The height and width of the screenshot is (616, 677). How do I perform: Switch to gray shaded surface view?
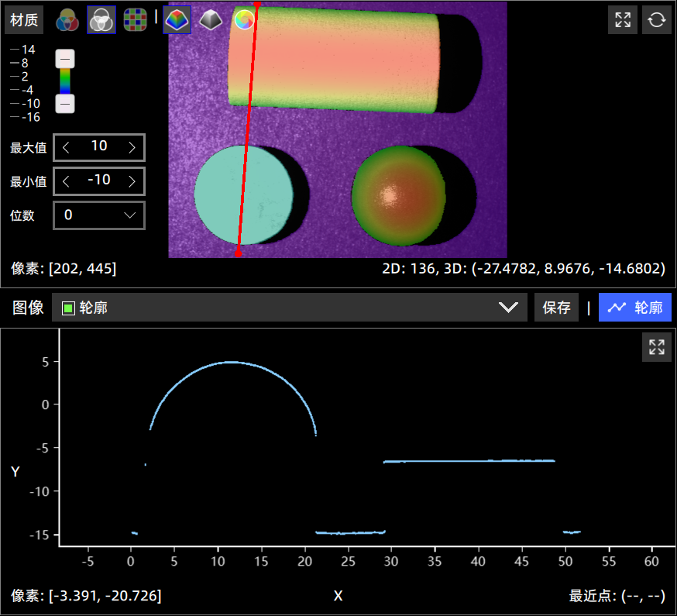tap(211, 20)
